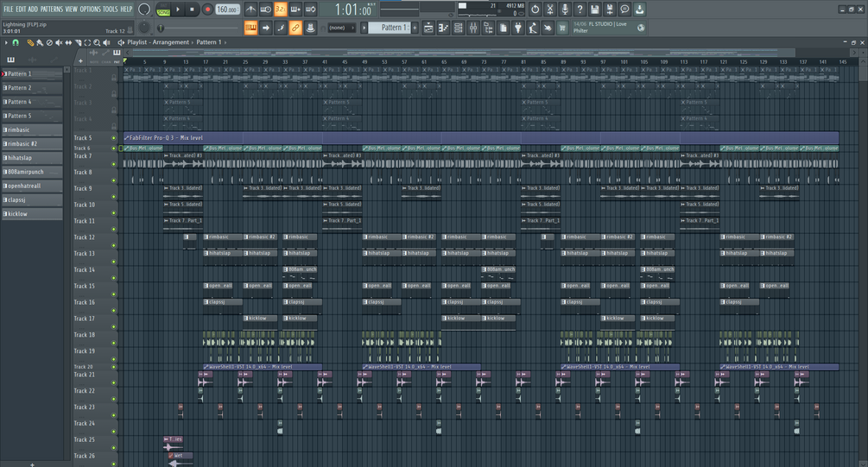
Task: Expand the pattern selector left arrow
Action: click(364, 28)
